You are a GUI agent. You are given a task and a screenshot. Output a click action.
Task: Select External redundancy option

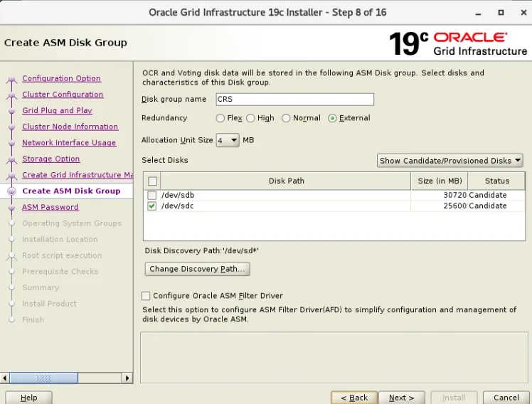(x=332, y=118)
